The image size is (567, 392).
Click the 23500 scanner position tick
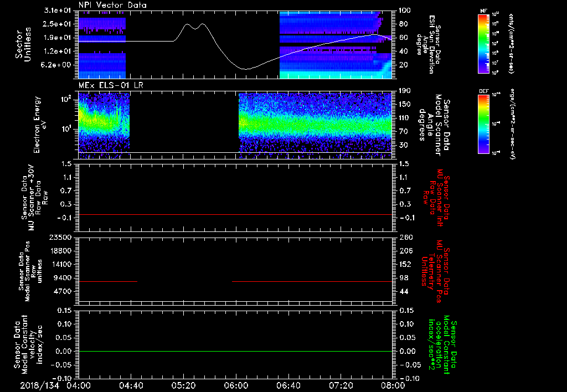(60, 237)
